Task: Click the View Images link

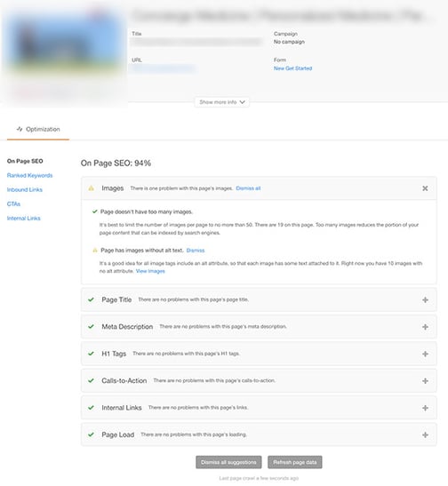Action: 150,271
